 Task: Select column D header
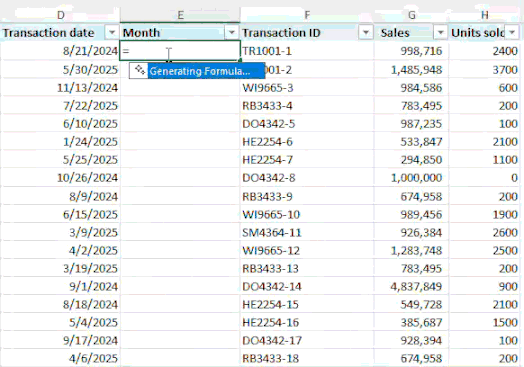coord(60,15)
